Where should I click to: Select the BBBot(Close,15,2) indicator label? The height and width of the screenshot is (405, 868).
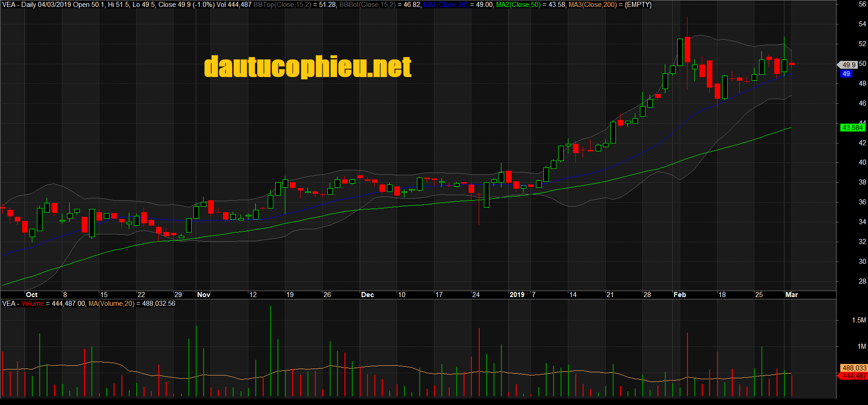coord(368,5)
